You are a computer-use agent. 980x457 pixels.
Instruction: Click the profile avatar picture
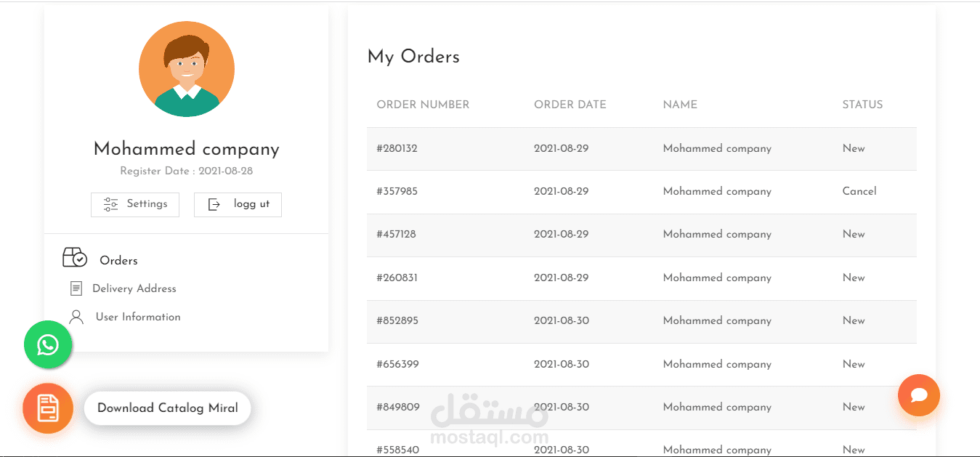point(187,69)
